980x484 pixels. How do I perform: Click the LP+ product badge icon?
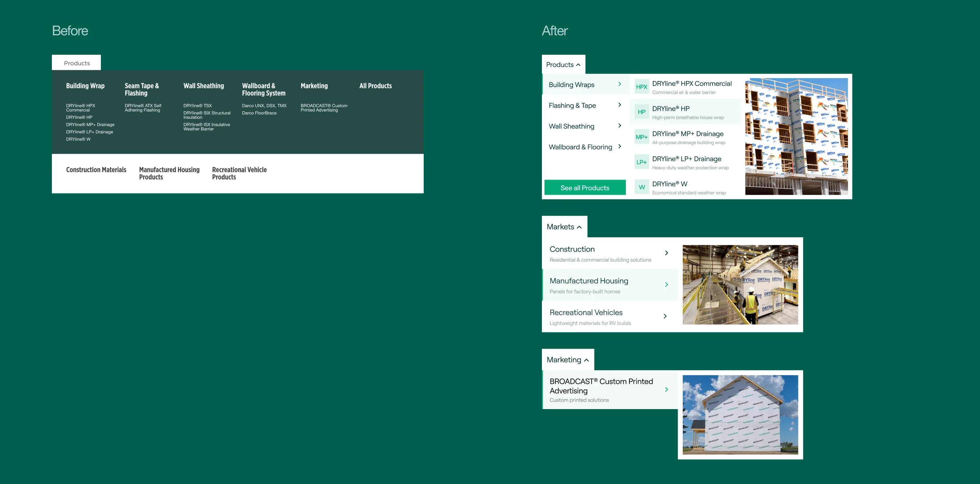pos(641,162)
